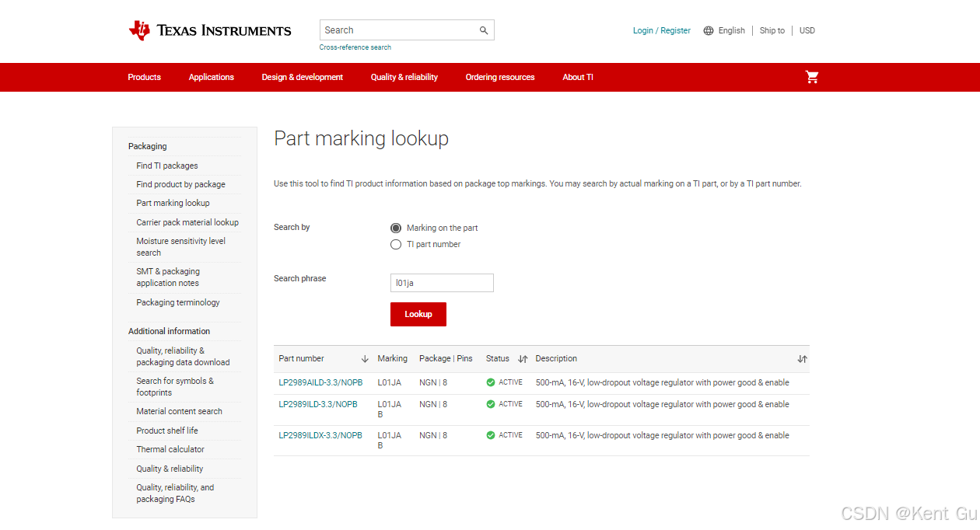
Task: Open Material content search link
Action: point(180,411)
